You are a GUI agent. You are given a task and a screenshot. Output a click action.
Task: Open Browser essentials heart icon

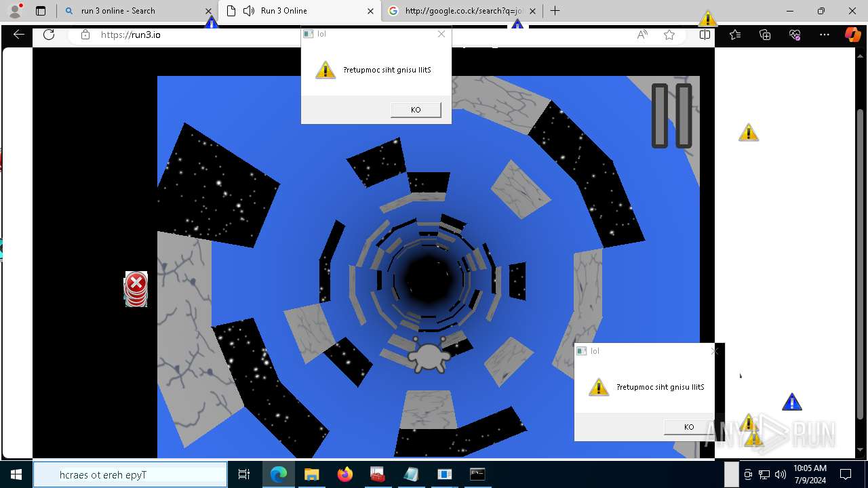795,35
